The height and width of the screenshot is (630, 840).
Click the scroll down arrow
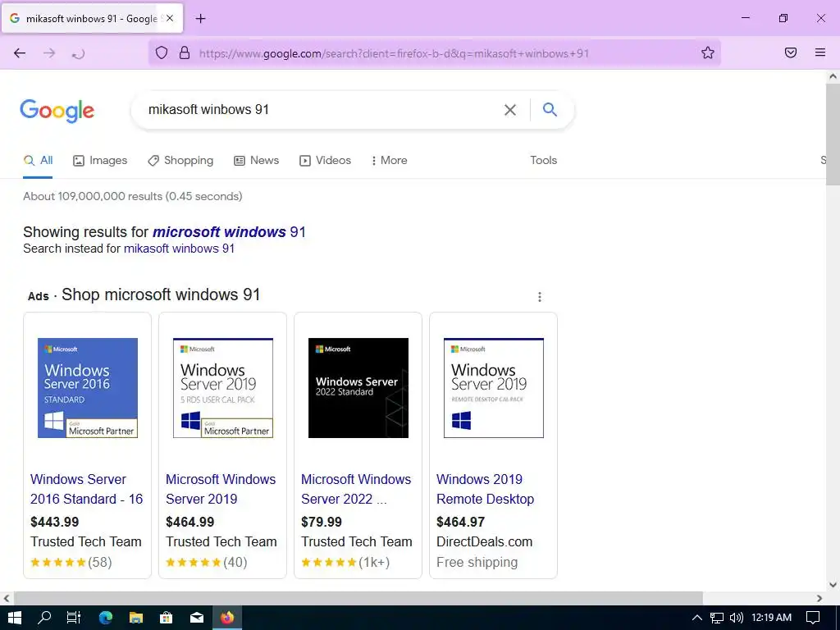coord(833,584)
